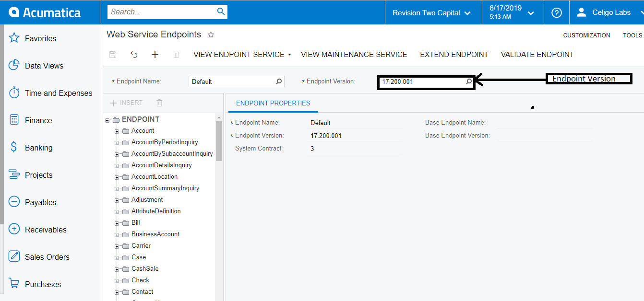Expand the Bill tree node
Image resolution: width=644 pixels, height=301 pixels.
pyautogui.click(x=117, y=223)
